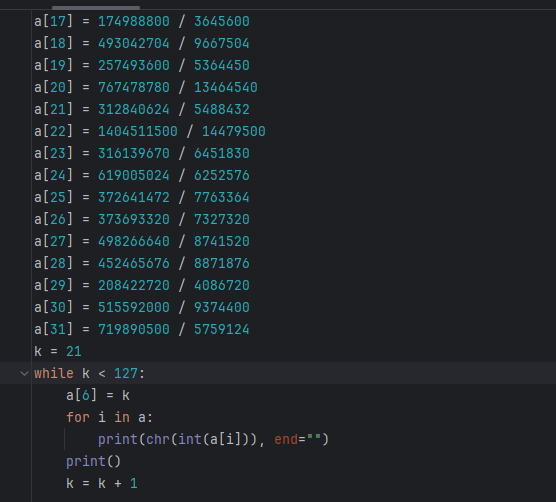The image size is (556, 502).
Task: Click on the a[22] assignment line
Action: 150,131
